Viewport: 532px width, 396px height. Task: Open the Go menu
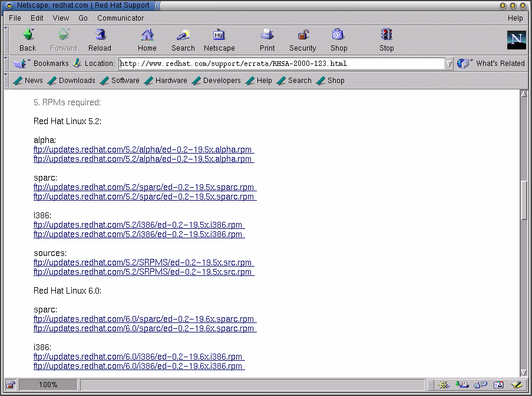(x=83, y=18)
